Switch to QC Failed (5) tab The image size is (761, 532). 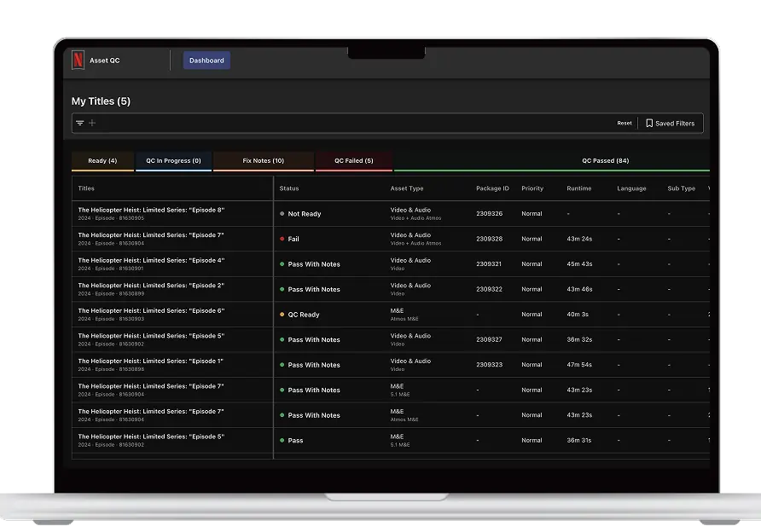tap(354, 161)
